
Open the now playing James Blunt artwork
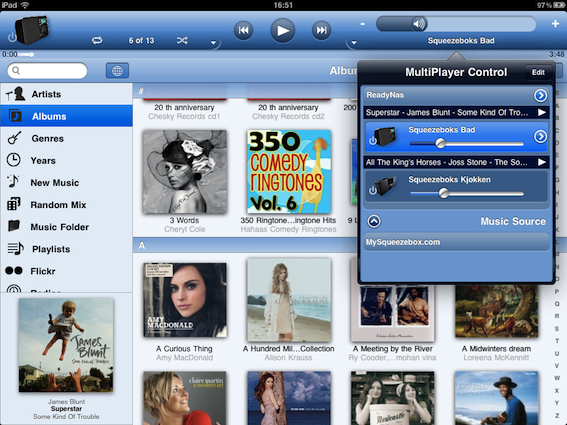coord(66,345)
